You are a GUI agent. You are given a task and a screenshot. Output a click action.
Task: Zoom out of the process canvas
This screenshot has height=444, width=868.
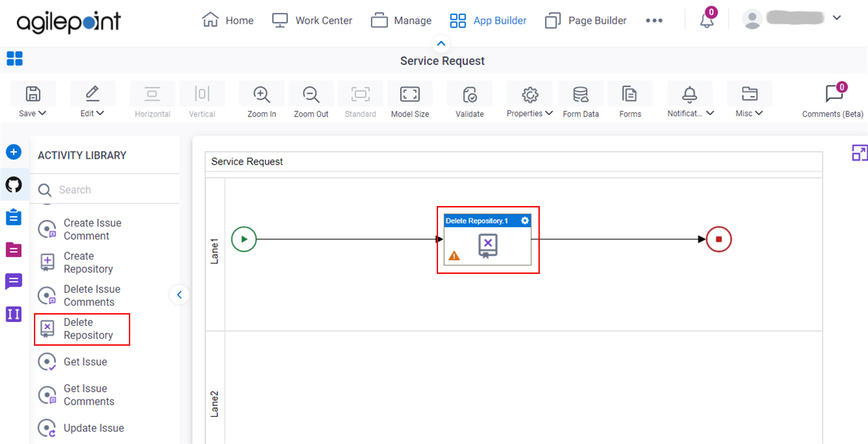[x=311, y=94]
